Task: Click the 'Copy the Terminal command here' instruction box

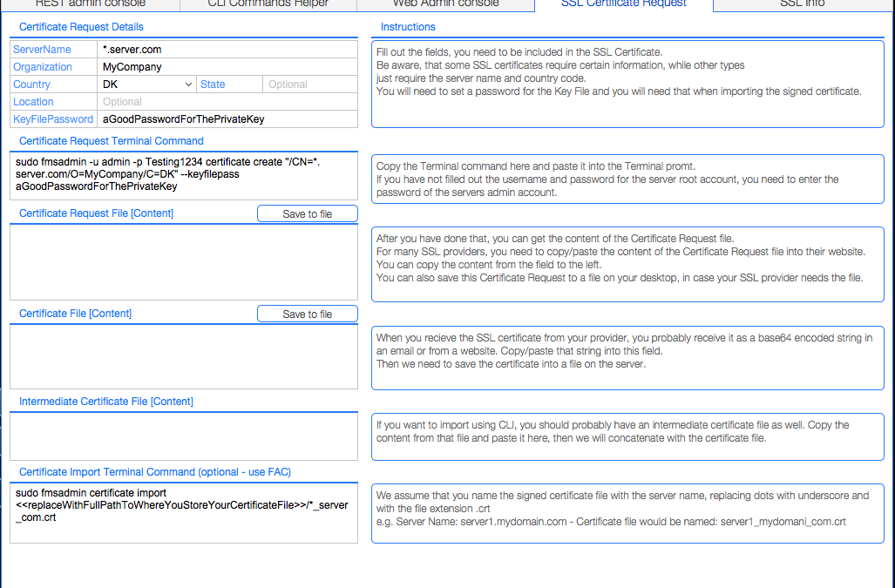Action: point(627,179)
